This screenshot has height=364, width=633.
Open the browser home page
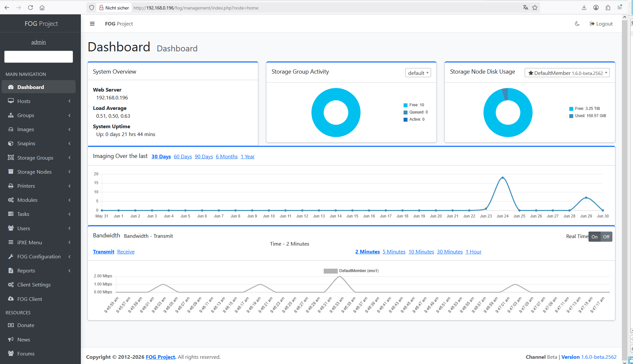click(42, 8)
